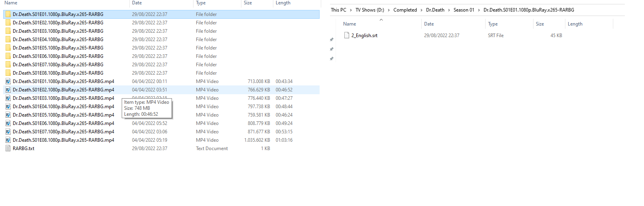Click video icon of S01E07 mp4 file
Screen dimensions: 644x206
point(8,132)
